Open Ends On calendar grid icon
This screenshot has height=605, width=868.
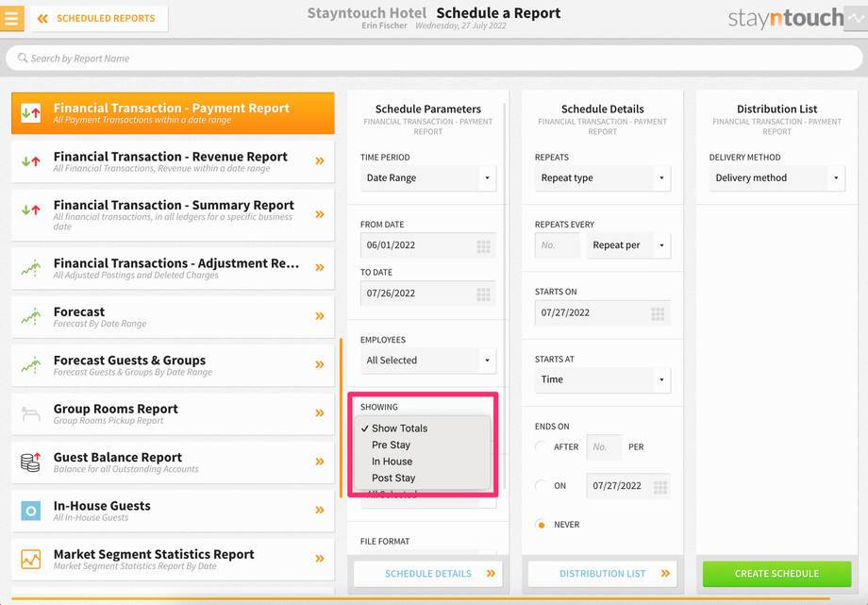coord(659,488)
